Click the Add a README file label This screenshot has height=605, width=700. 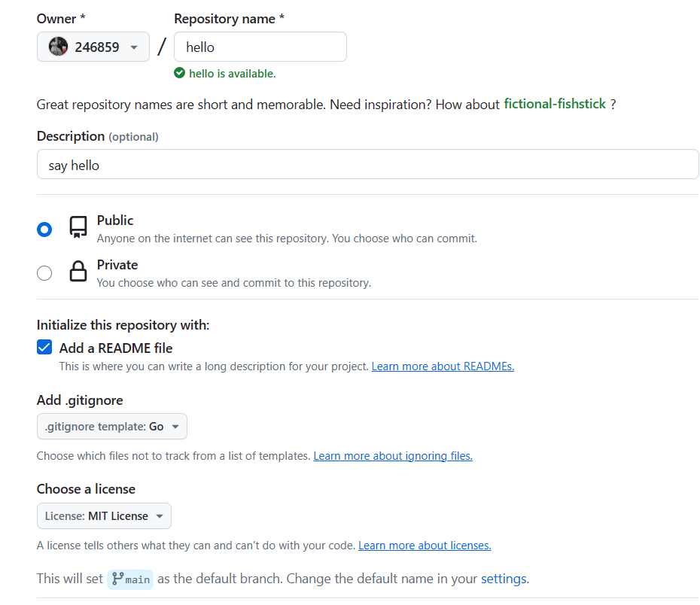[x=116, y=348]
